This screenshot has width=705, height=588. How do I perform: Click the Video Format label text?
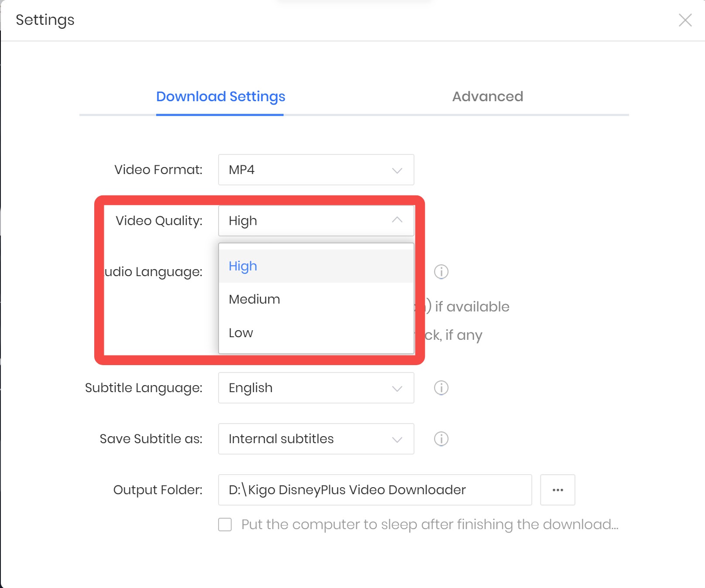[x=158, y=170]
